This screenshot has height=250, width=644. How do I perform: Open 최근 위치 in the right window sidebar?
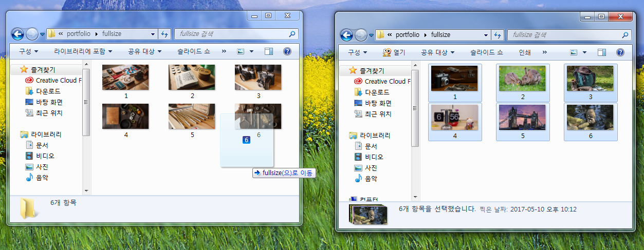click(378, 114)
